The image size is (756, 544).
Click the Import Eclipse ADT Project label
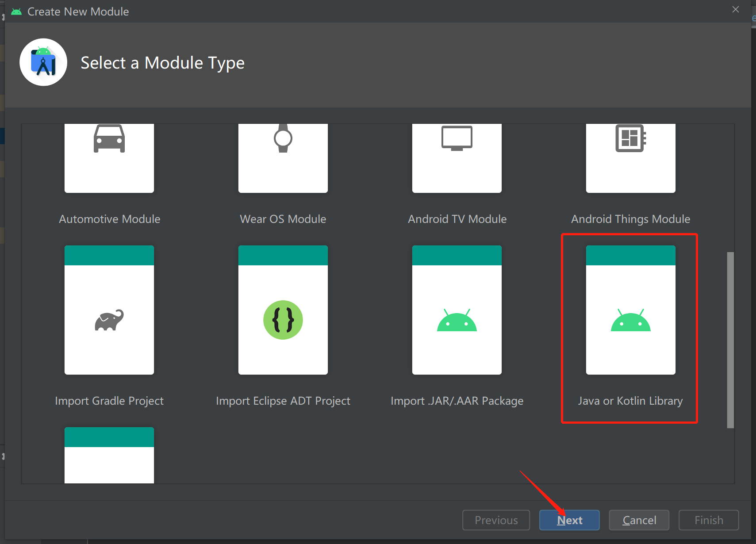click(x=283, y=401)
